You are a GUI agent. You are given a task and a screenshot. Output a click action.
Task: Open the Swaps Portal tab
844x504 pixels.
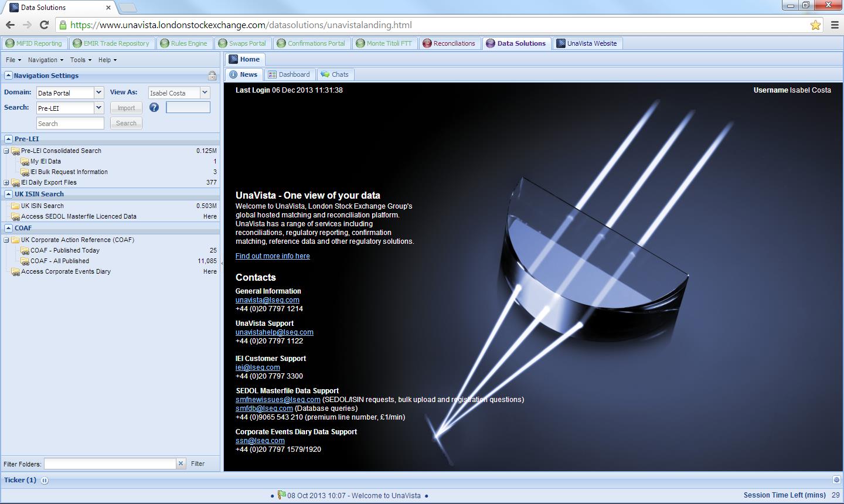click(243, 43)
